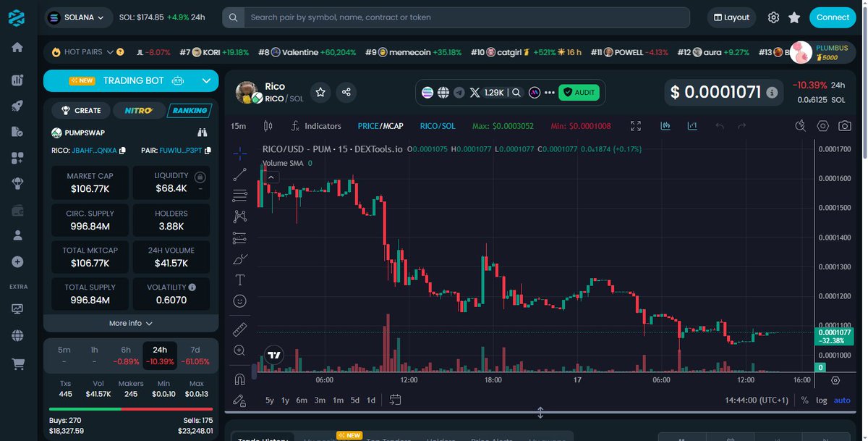Add Rico to favorites with star
Screen dimensions: 868x441
click(321, 92)
